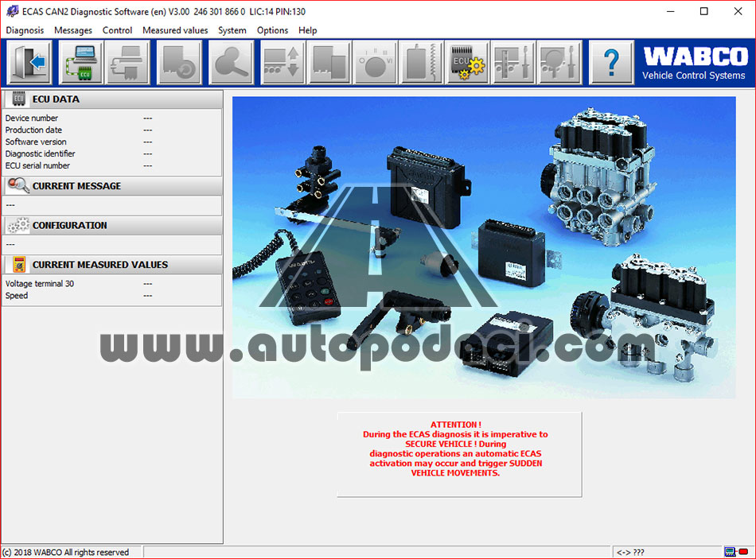This screenshot has width=756, height=559.
Task: Click the ECU DATA chip icon
Action: click(18, 99)
